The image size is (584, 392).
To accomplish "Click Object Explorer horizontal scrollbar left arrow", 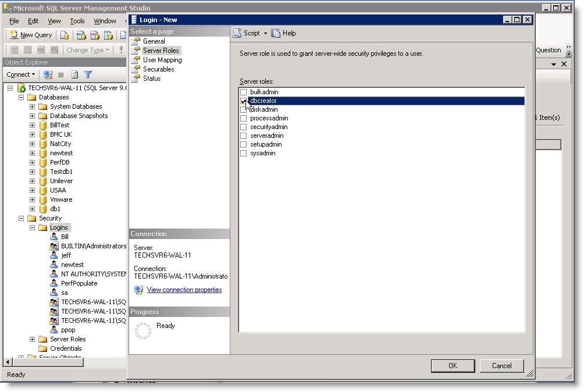I will click(x=8, y=362).
